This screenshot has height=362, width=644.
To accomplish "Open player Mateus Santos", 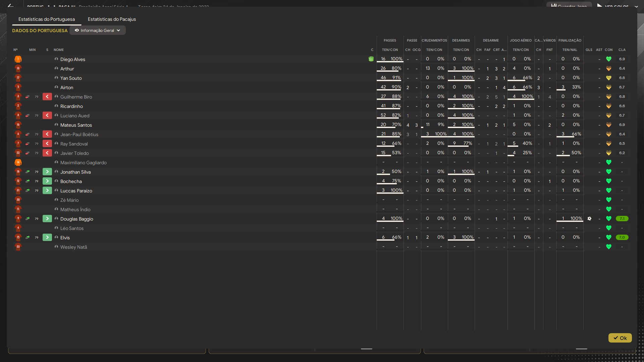I will 76,125.
